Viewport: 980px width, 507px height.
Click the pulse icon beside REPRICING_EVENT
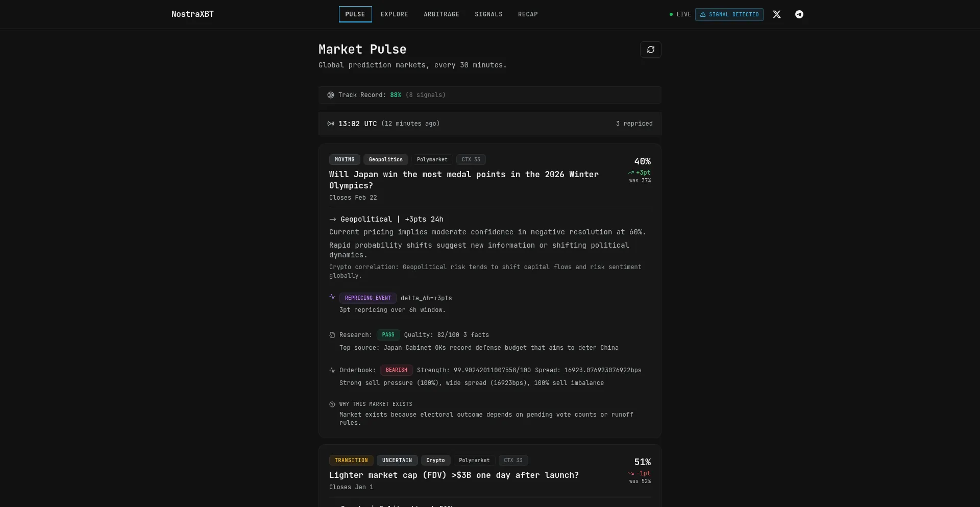[333, 298]
